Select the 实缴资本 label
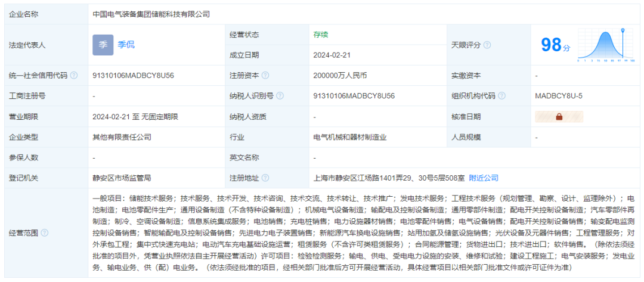This screenshot has width=644, height=282. [x=466, y=76]
